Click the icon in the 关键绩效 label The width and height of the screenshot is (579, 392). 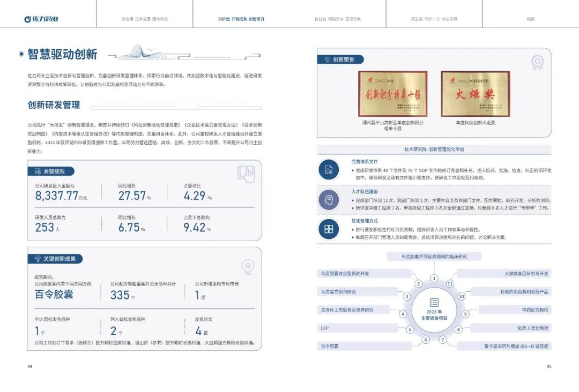click(x=38, y=171)
